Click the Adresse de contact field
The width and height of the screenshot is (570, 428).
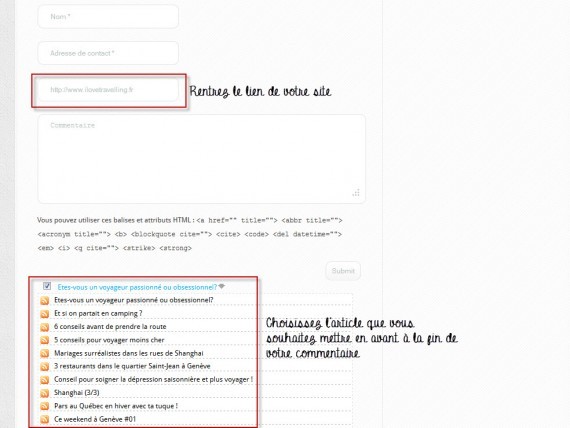108,53
